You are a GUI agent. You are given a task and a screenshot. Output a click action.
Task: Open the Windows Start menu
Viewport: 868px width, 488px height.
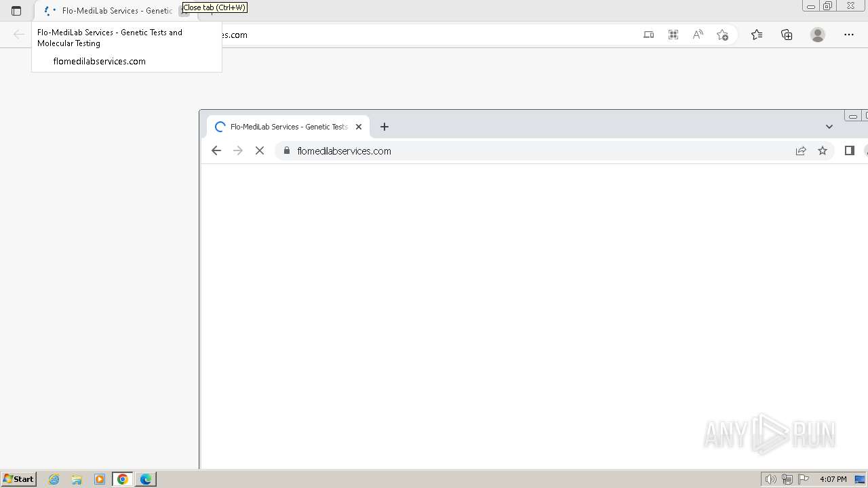[x=18, y=479]
